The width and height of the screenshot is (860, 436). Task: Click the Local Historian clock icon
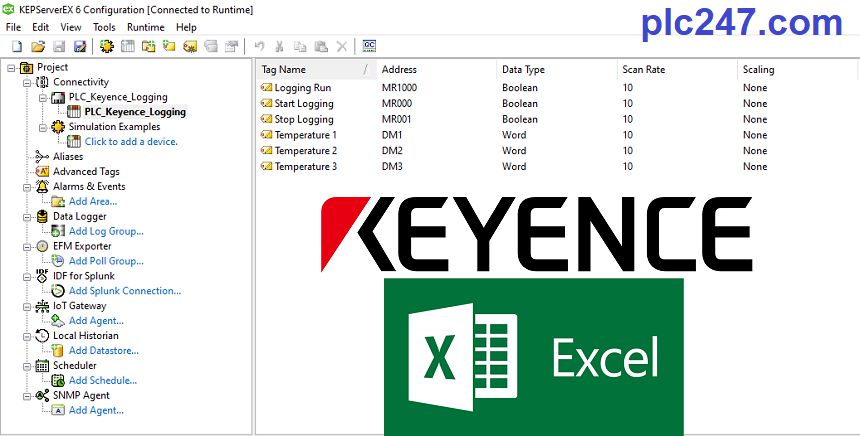(42, 336)
